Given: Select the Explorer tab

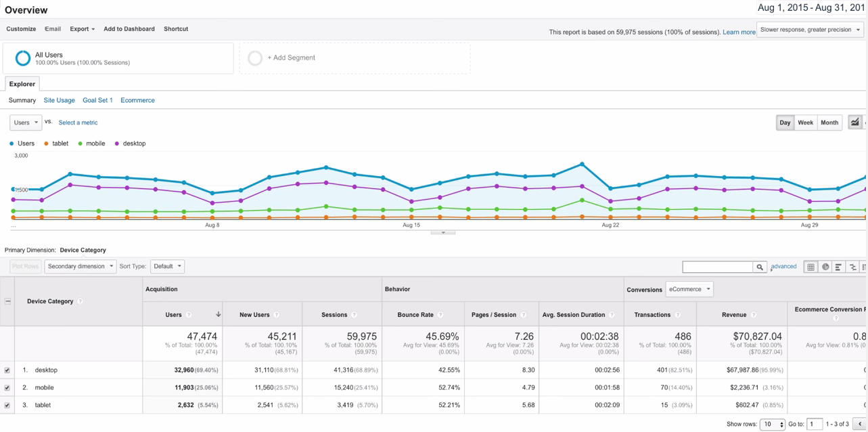Looking at the screenshot, I should [x=22, y=84].
